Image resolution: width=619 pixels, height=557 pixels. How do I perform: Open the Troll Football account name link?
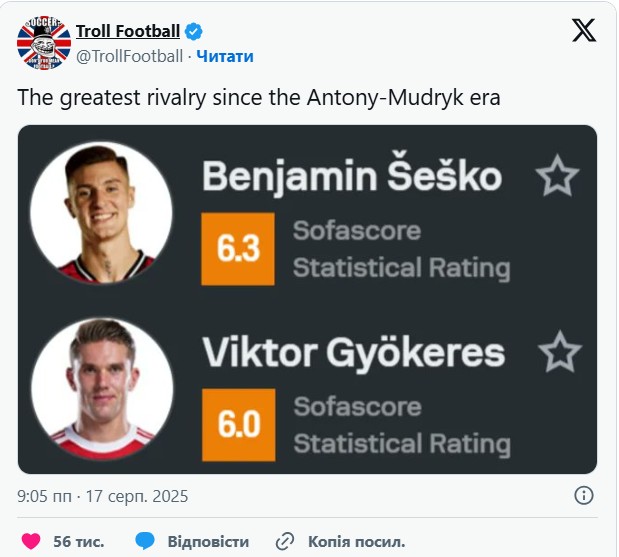pos(128,32)
